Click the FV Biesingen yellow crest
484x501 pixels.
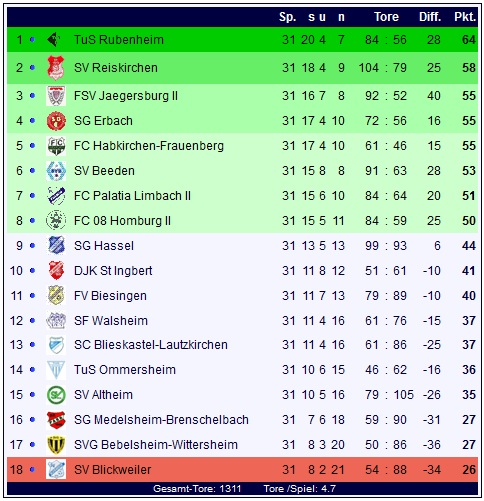point(56,296)
